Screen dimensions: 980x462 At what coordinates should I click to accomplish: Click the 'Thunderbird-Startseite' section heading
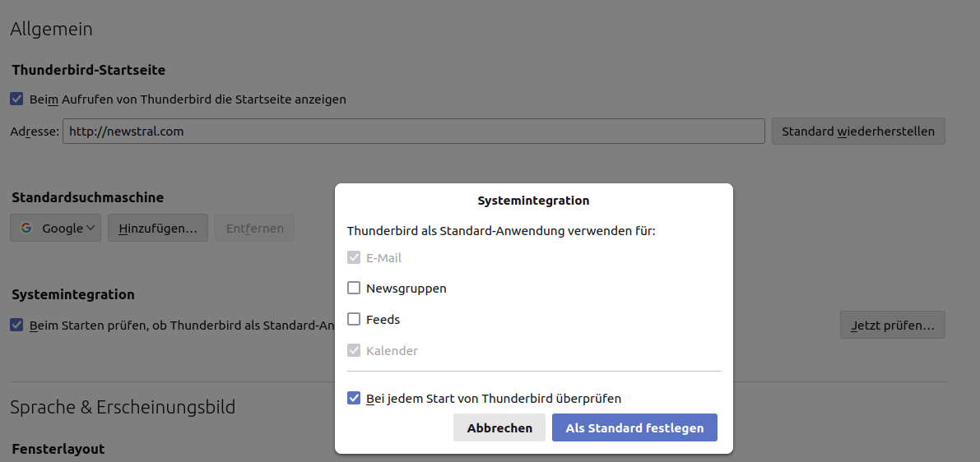tap(89, 70)
